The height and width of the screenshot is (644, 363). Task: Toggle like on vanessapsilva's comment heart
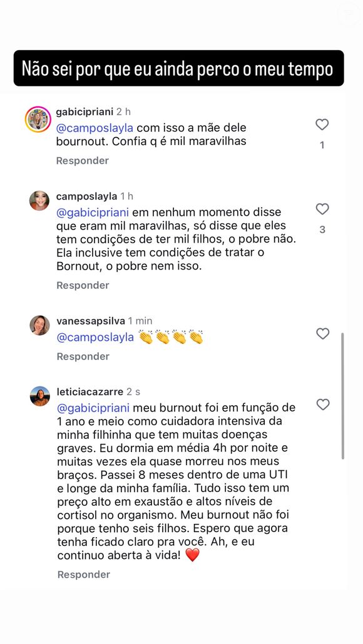[322, 333]
